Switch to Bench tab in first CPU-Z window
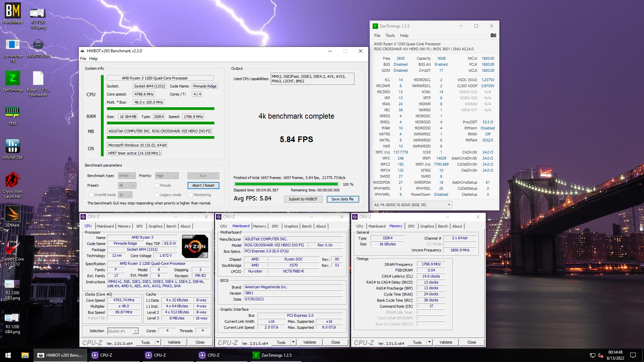The height and width of the screenshot is (362, 644). [171, 226]
